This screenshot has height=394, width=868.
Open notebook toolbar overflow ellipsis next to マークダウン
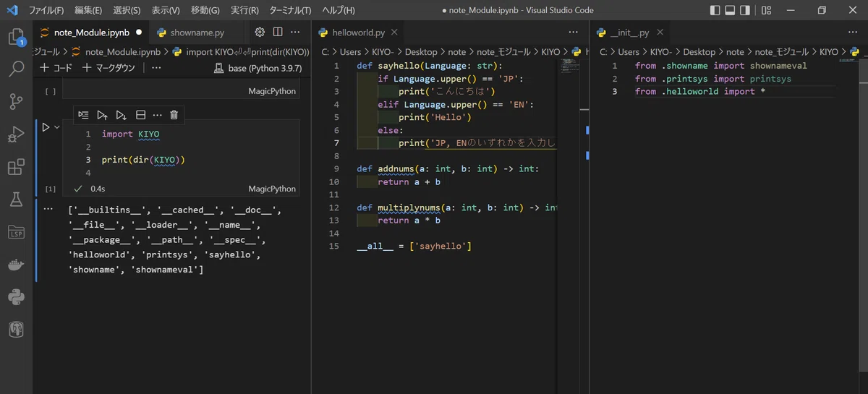click(x=156, y=68)
